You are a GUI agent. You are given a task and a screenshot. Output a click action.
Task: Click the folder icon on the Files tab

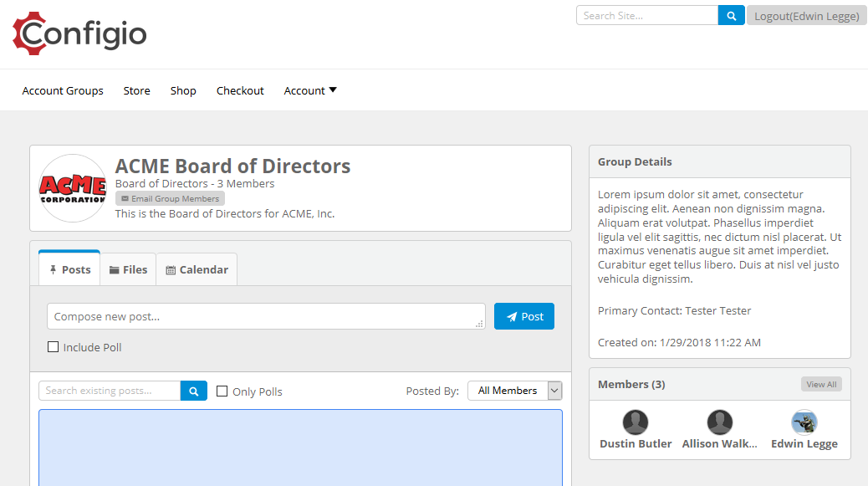pyautogui.click(x=115, y=269)
